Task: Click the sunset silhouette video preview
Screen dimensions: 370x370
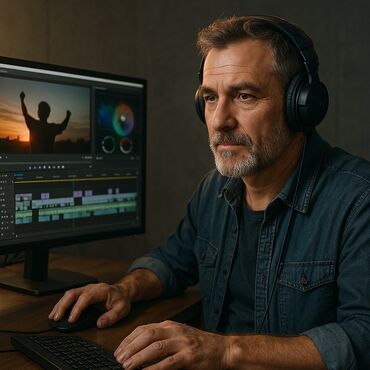Action: click(45, 115)
